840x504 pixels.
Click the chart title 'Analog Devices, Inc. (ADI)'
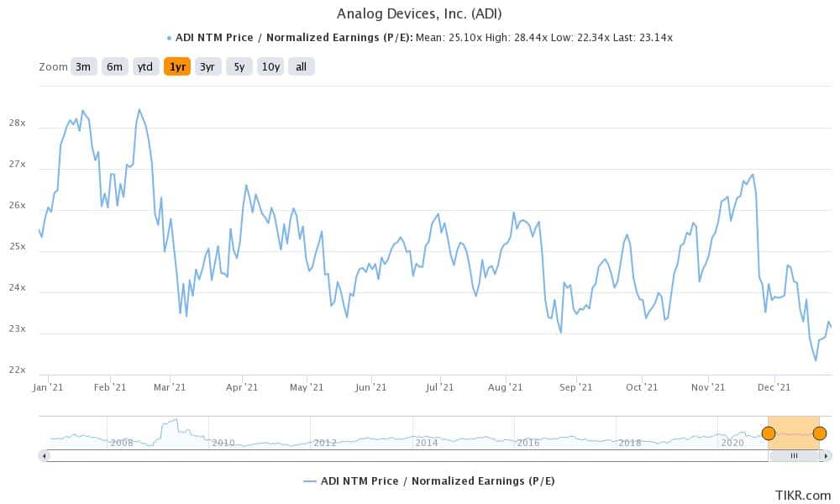(419, 13)
